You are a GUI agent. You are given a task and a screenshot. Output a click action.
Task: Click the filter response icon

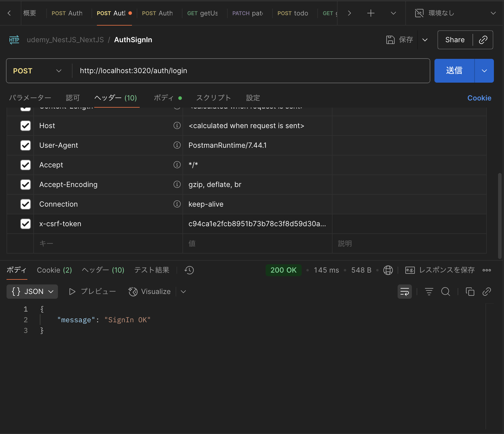[429, 292]
